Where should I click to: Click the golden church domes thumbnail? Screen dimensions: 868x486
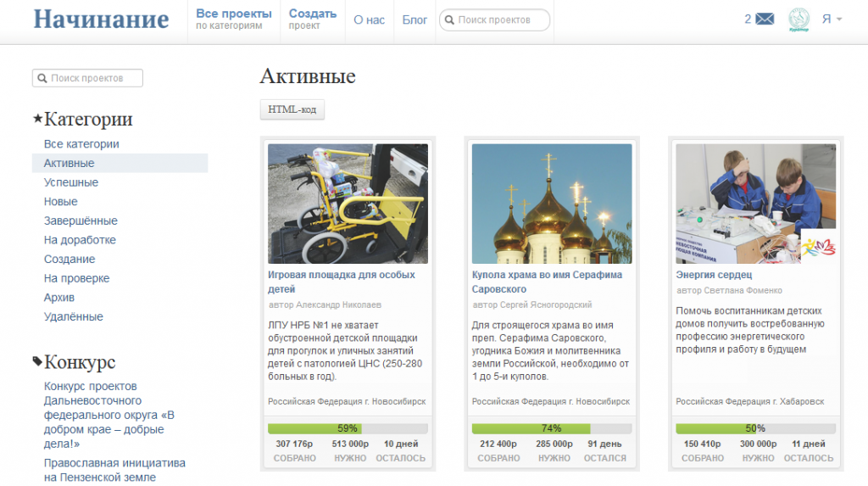coord(552,204)
